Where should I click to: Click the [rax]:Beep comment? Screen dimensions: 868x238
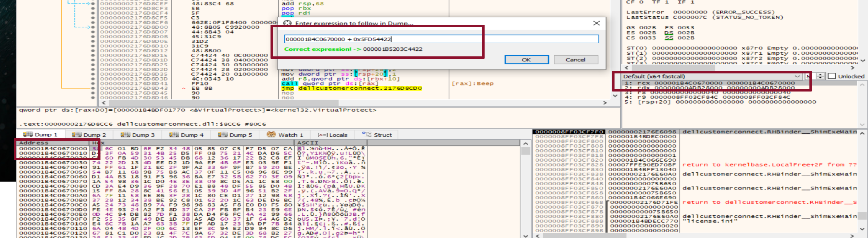coord(473,83)
